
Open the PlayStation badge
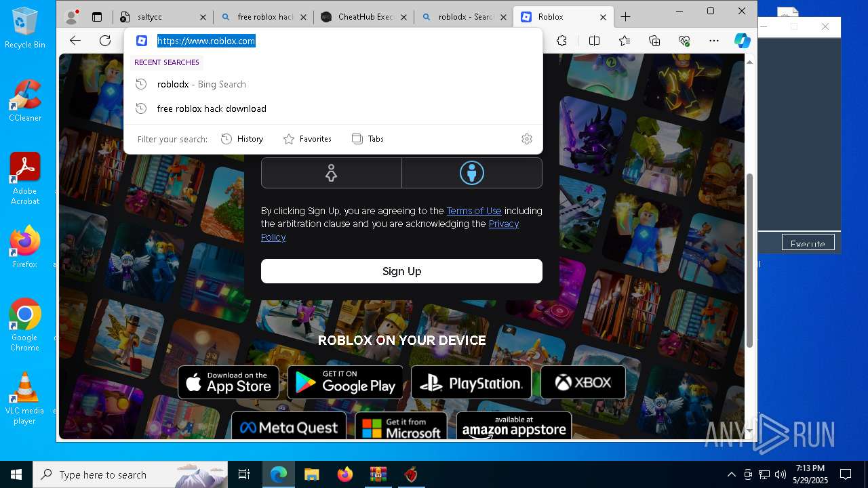pyautogui.click(x=471, y=383)
